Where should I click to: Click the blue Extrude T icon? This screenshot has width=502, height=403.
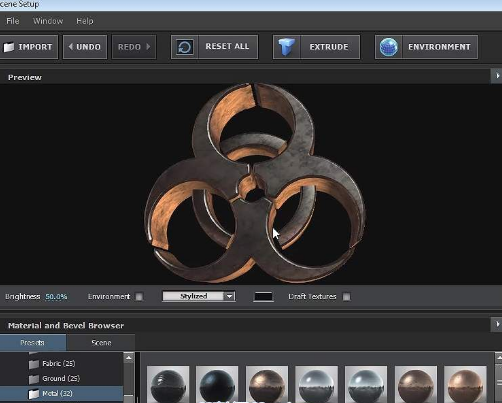(x=286, y=47)
